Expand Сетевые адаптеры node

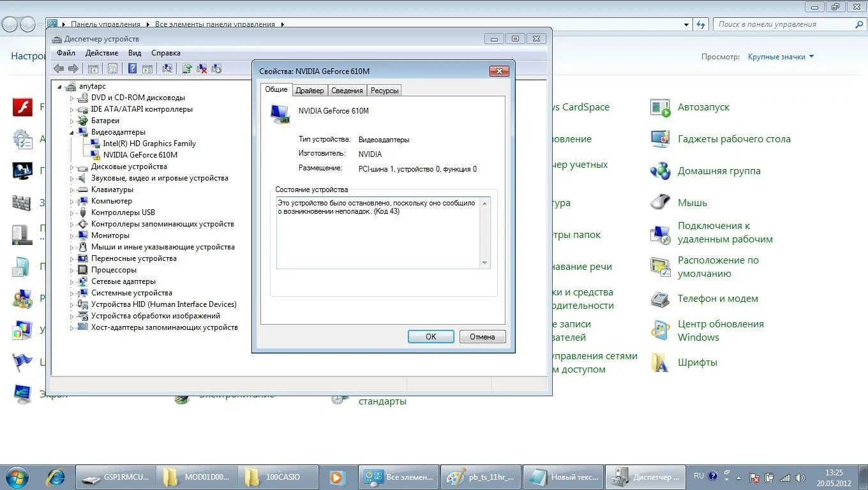click(x=71, y=282)
